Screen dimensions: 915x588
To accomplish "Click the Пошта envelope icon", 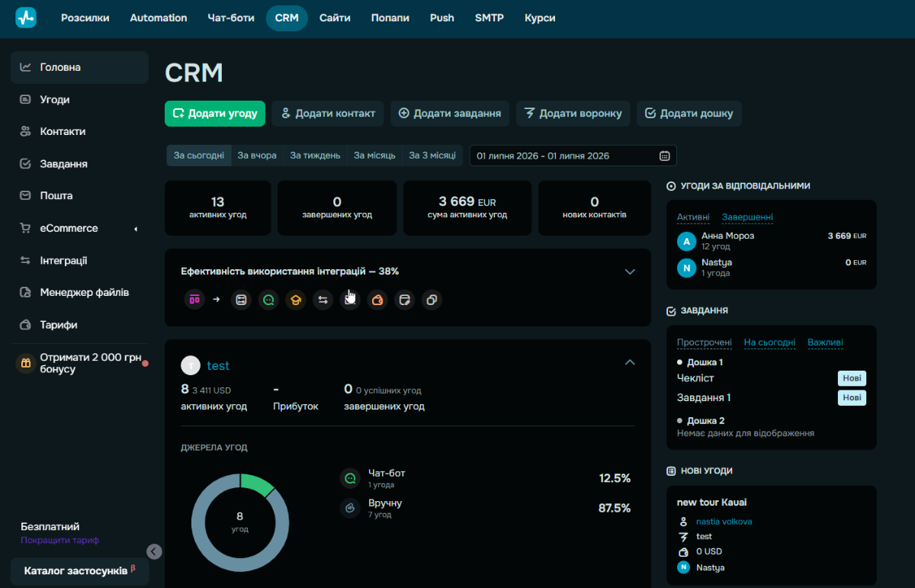I will point(25,196).
